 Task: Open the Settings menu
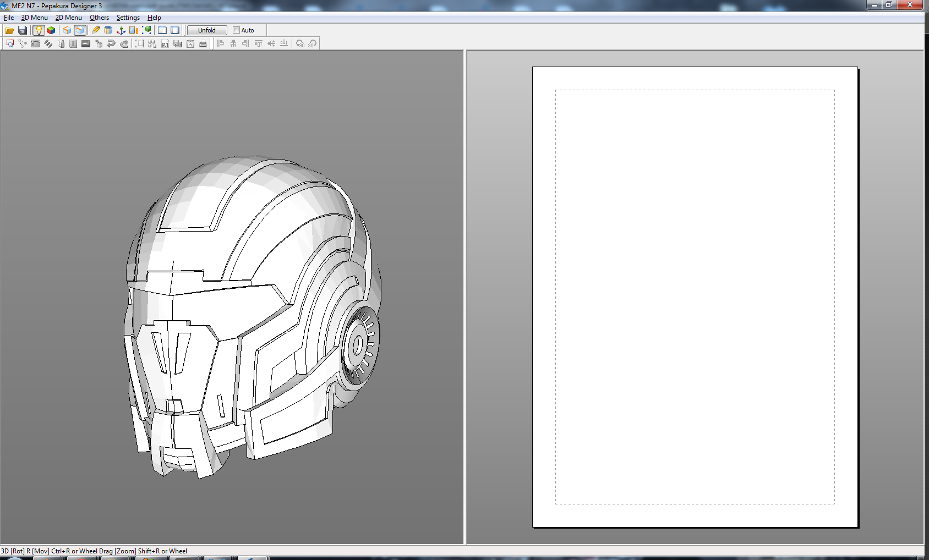tap(128, 18)
